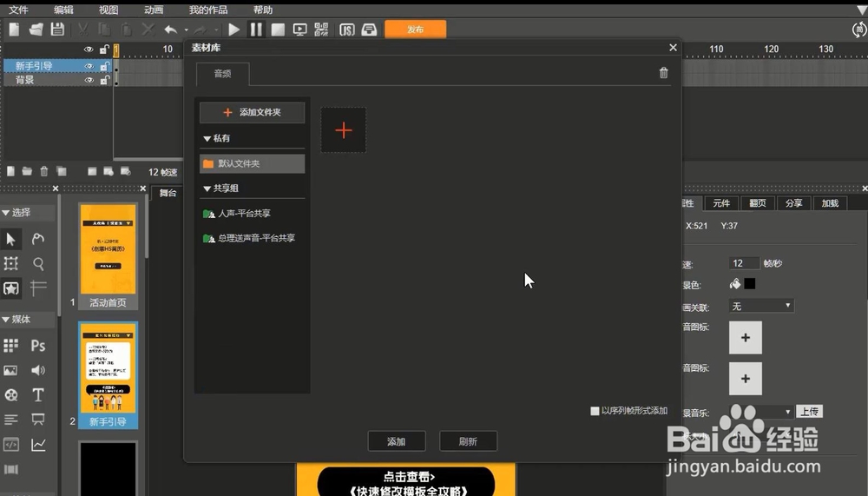Click the 刷新 button in dialog
The height and width of the screenshot is (496, 868).
click(469, 441)
